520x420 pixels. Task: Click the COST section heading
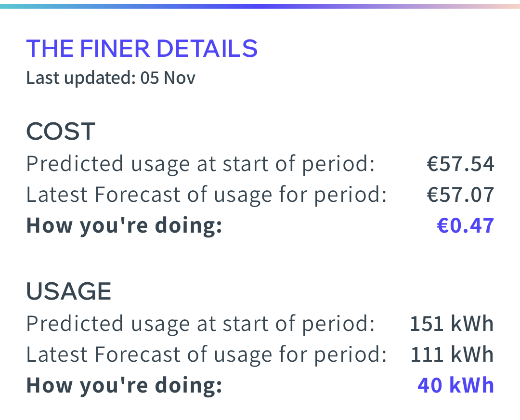(61, 131)
